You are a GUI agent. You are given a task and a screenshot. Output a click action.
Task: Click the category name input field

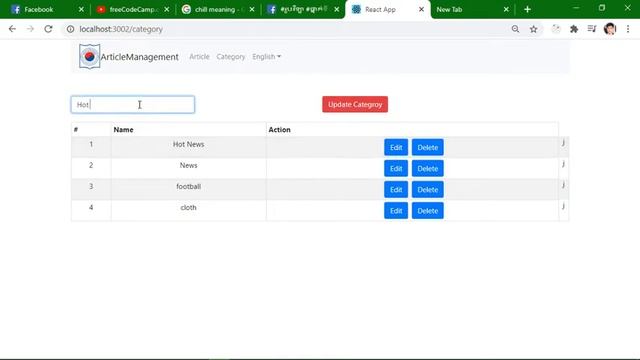(x=133, y=104)
